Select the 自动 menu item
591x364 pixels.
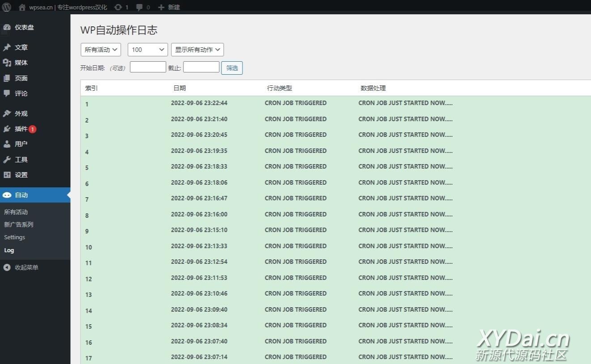21,195
